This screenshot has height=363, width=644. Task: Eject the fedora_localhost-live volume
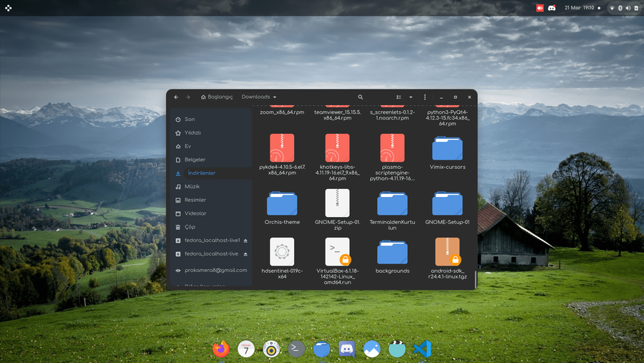[x=245, y=254]
